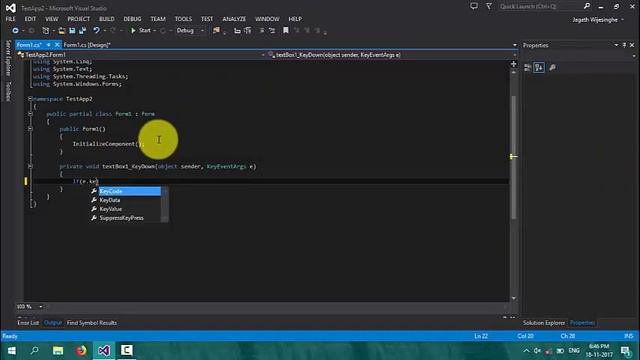The width and height of the screenshot is (640, 360).
Task: Click the comment out lines icon
Action: pos(262,31)
